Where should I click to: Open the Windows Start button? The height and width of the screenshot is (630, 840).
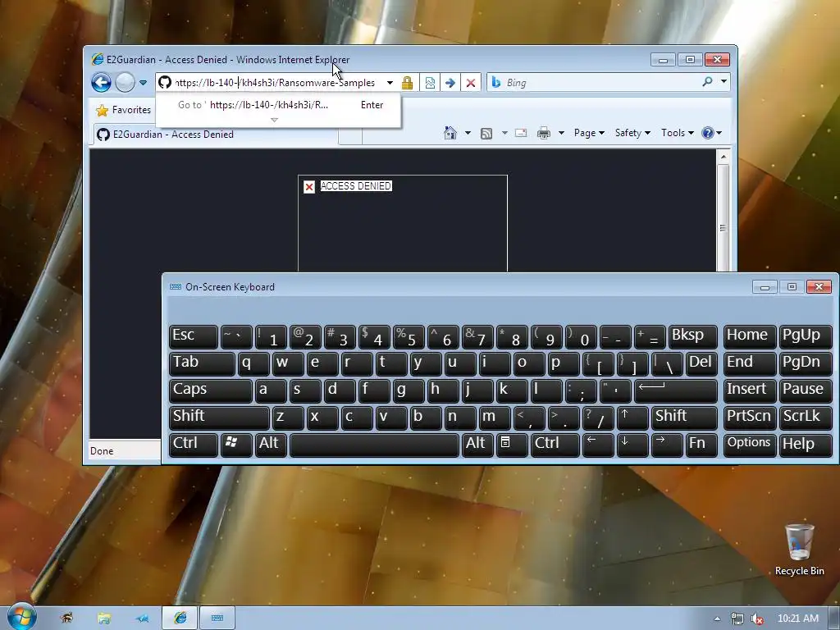tap(21, 617)
